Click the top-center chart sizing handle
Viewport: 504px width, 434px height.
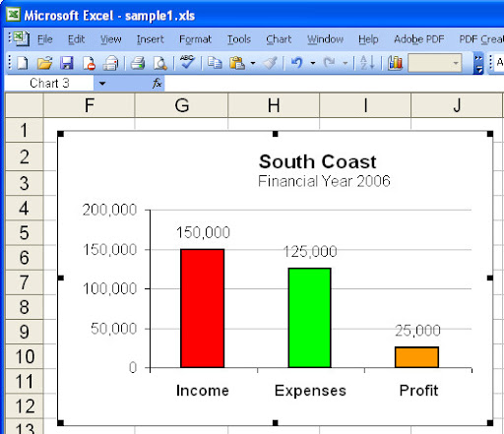click(x=276, y=134)
